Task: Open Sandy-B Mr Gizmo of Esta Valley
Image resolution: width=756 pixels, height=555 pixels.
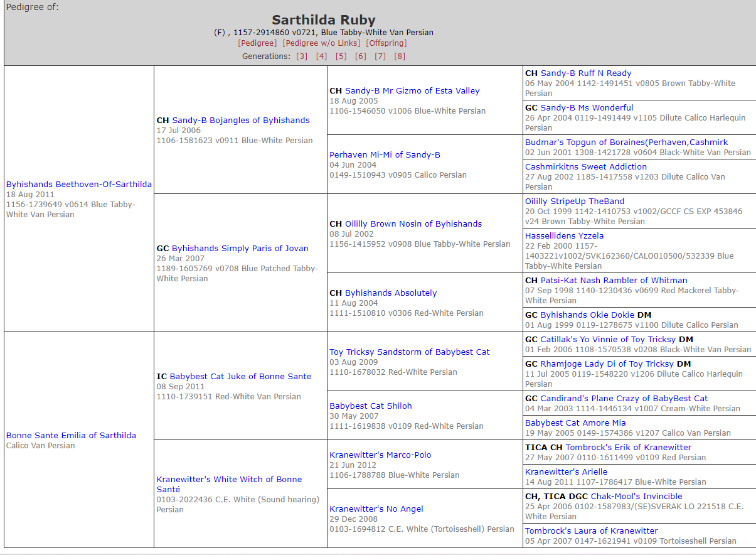Action: click(x=412, y=91)
